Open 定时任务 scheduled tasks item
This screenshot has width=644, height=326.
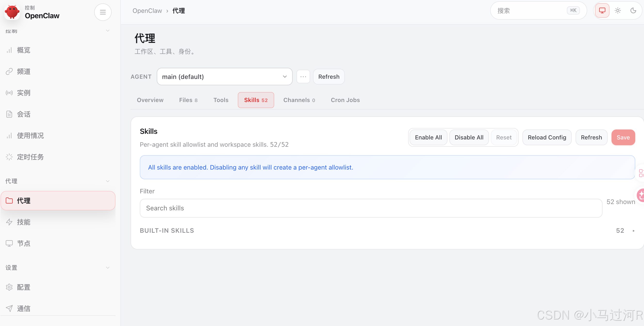click(x=30, y=157)
